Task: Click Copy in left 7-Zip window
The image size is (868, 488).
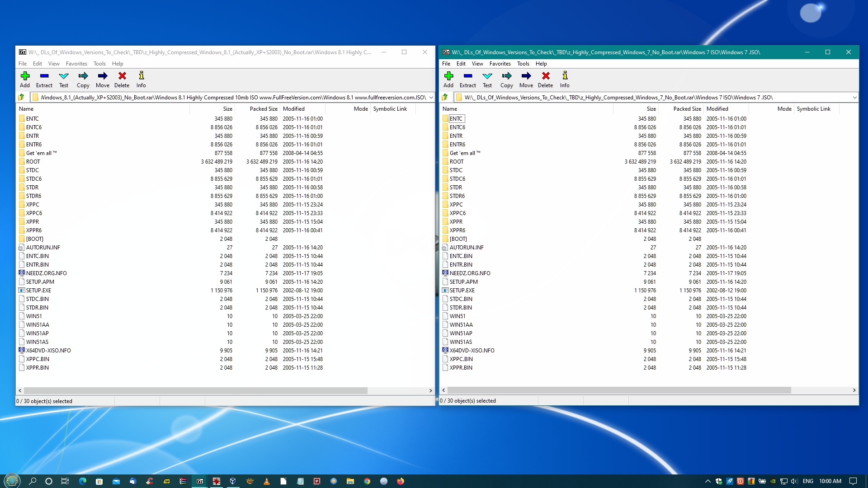Action: pyautogui.click(x=83, y=80)
